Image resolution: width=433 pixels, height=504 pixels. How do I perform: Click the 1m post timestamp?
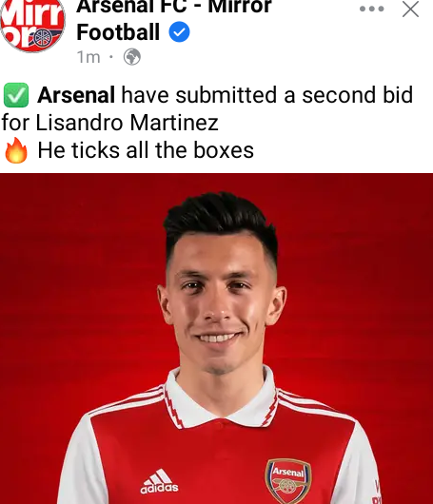(x=89, y=57)
